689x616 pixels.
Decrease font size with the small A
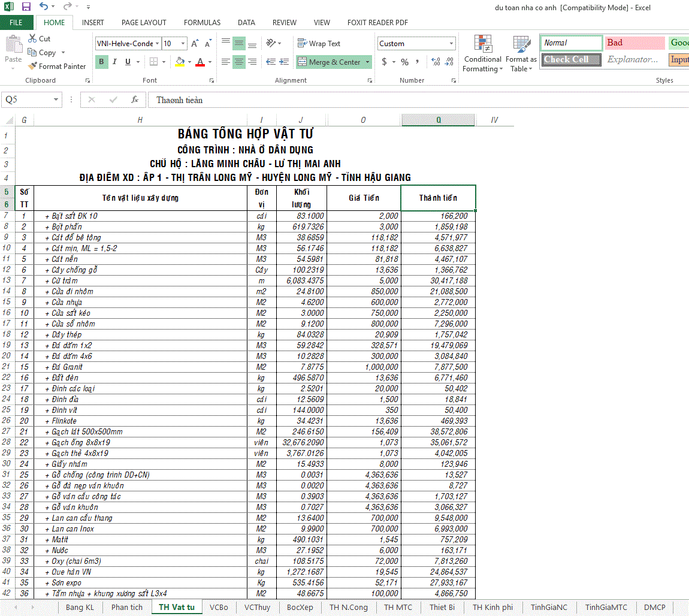pos(208,44)
